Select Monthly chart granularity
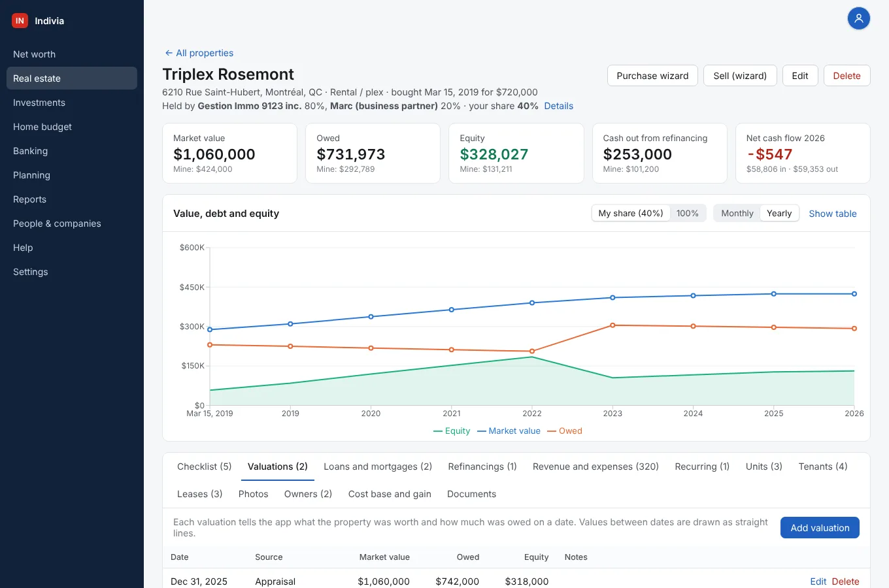Image resolution: width=889 pixels, height=588 pixels. (x=737, y=214)
